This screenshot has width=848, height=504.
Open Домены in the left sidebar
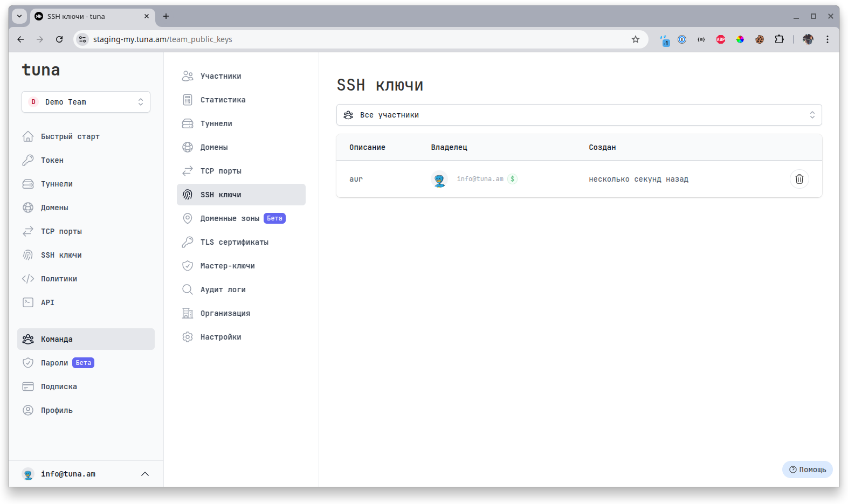(x=86, y=208)
